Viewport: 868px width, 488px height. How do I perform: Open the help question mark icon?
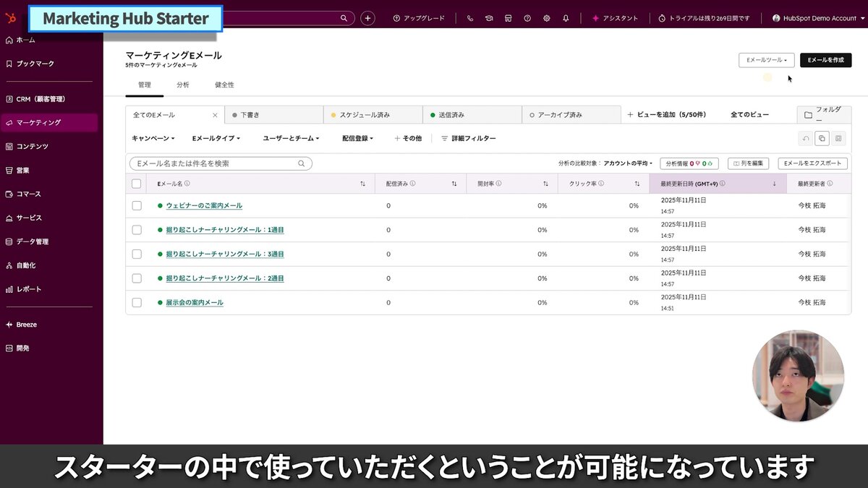527,17
